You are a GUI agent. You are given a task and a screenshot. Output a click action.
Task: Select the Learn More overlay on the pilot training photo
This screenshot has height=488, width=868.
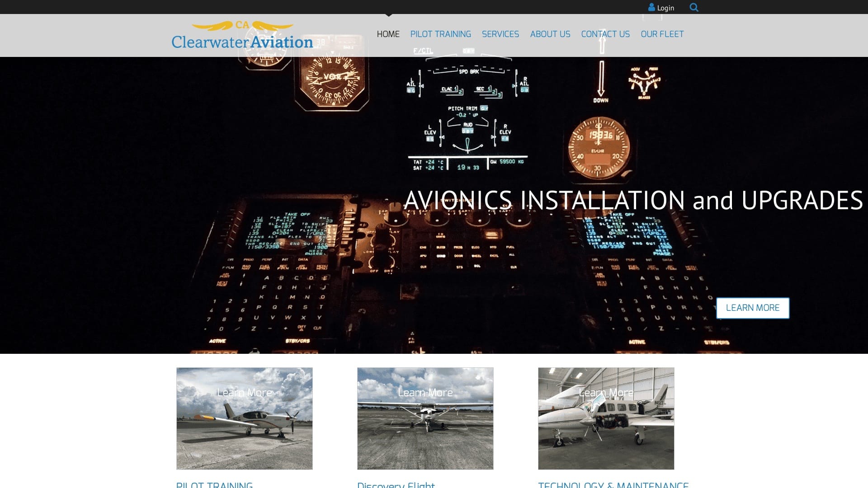244,393
